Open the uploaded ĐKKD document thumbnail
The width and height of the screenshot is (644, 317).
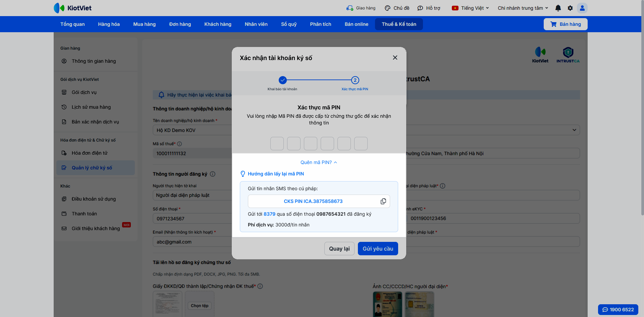tap(168, 304)
